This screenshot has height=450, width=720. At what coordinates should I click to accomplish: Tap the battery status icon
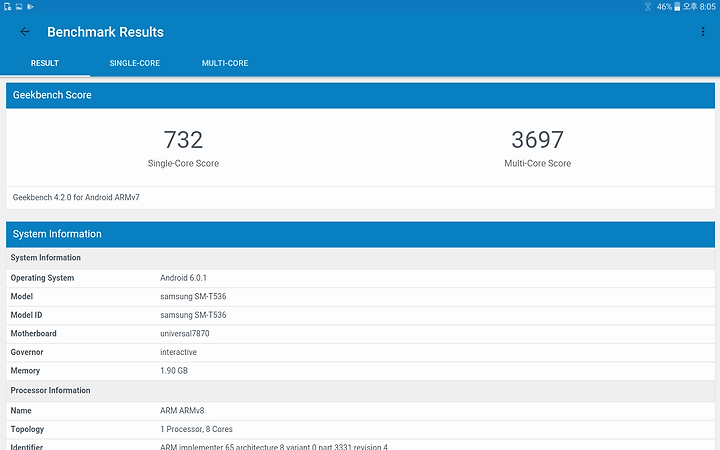point(677,6)
